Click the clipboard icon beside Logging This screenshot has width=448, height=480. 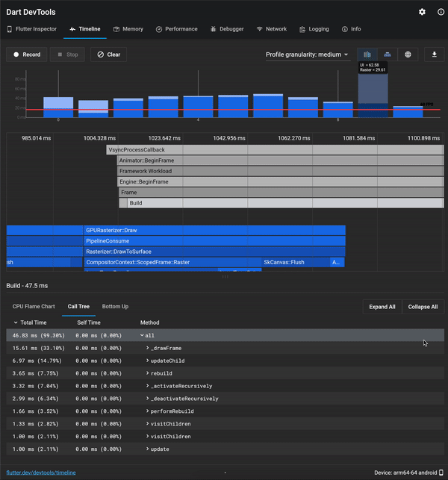tap(302, 29)
